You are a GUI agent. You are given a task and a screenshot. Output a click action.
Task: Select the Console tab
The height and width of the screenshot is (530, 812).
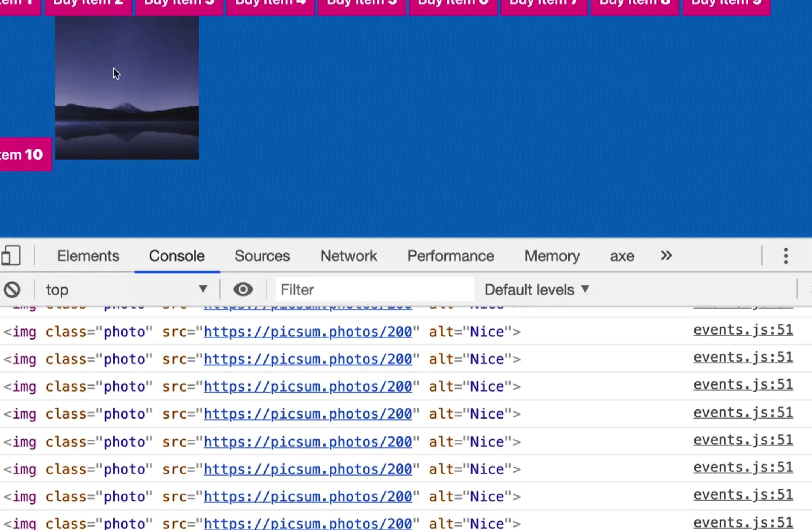(x=177, y=256)
